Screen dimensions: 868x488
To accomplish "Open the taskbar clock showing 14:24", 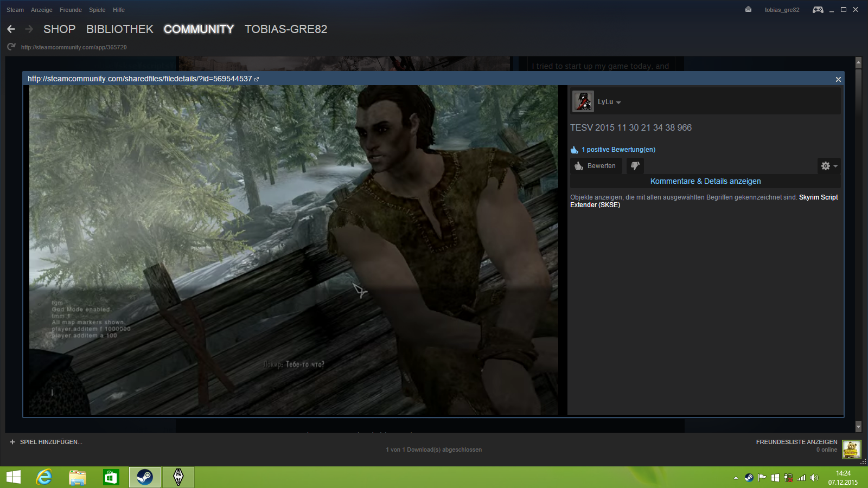I will 843,478.
